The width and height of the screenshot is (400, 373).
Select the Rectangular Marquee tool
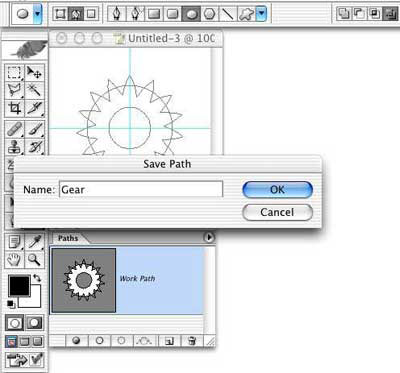pos(14,72)
